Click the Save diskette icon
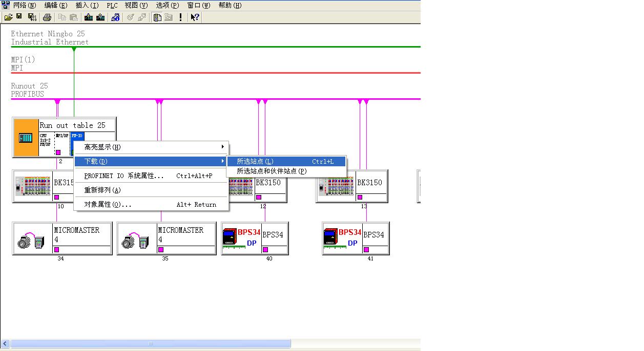The image size is (644, 351). point(19,17)
